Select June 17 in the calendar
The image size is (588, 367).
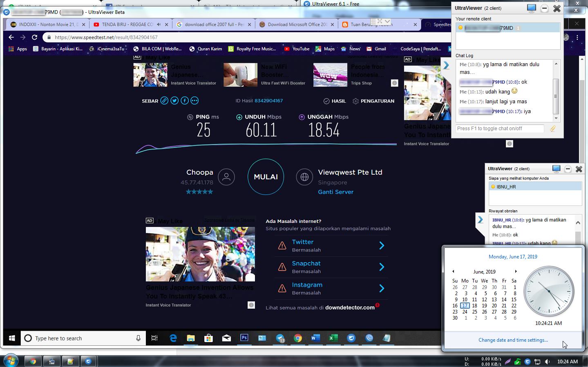pos(465,305)
